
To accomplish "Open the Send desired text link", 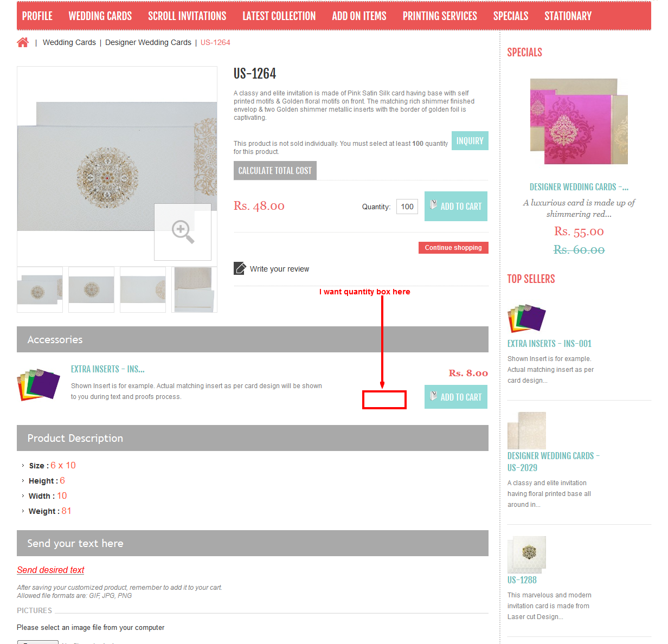I will (x=50, y=570).
